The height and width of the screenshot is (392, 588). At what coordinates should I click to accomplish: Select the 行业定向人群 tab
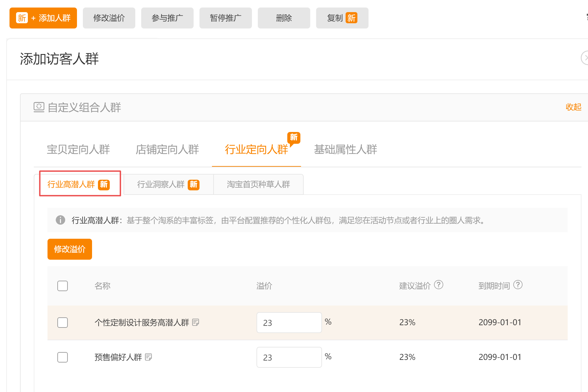point(256,149)
